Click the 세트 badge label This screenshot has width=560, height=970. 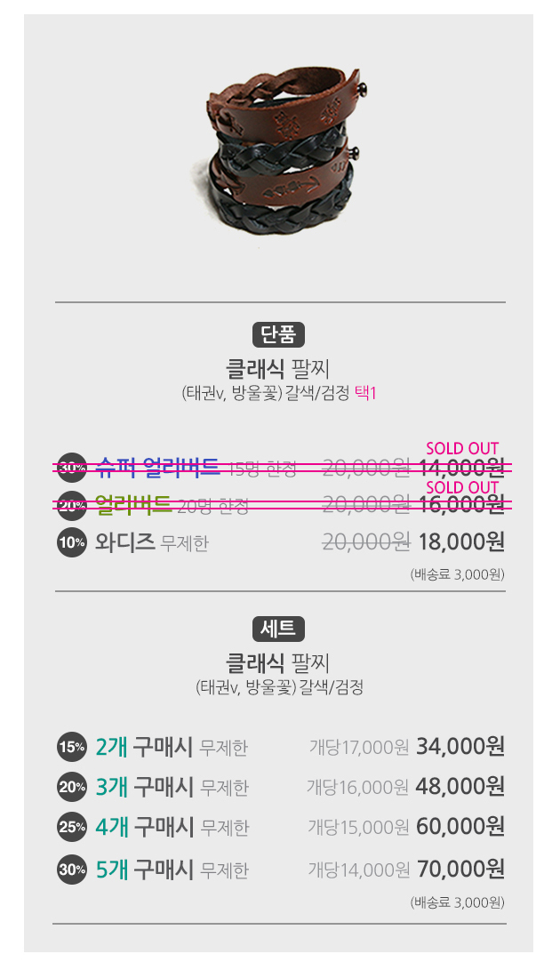point(278,629)
